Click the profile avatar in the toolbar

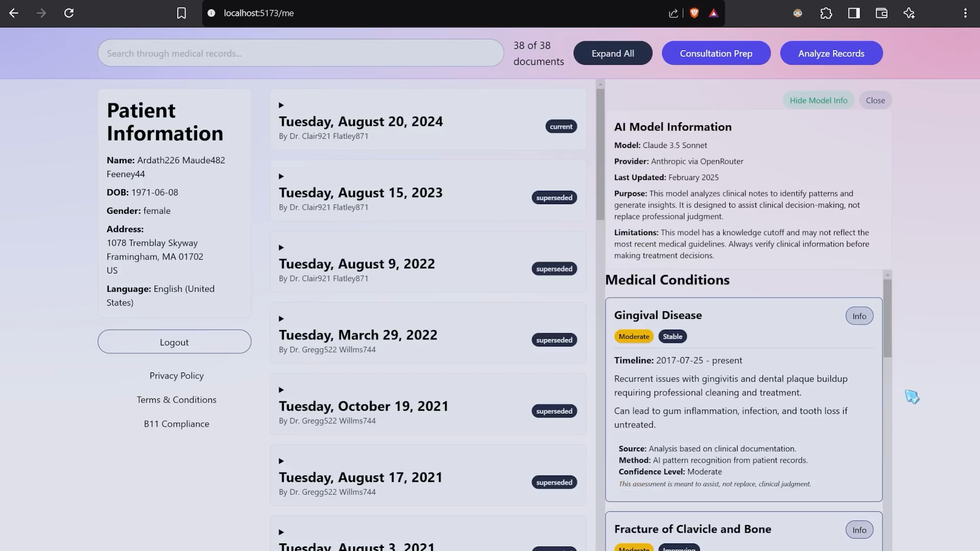point(798,13)
